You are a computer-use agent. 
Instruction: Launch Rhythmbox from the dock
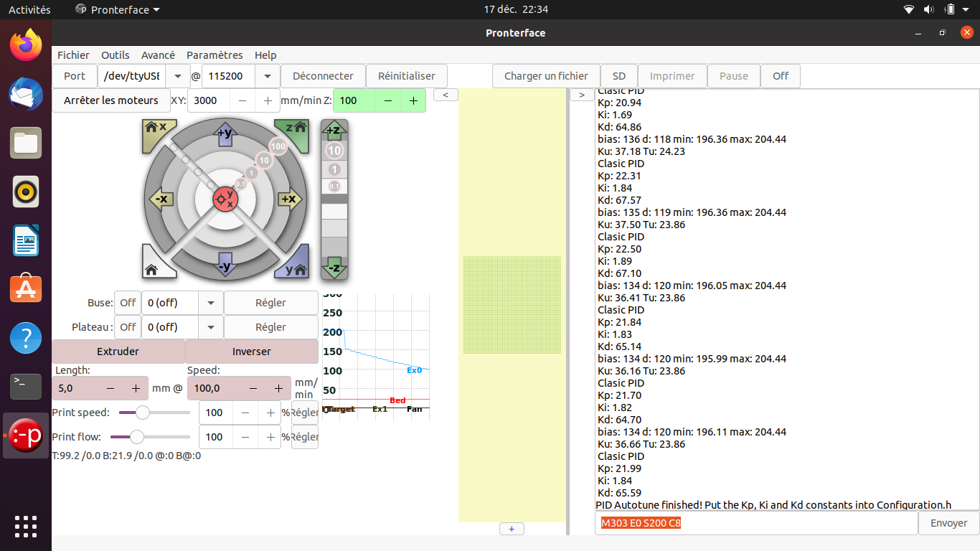[26, 192]
